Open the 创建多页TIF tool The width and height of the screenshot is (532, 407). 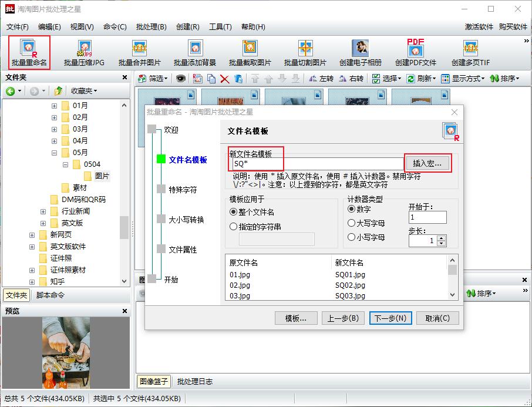click(470, 52)
